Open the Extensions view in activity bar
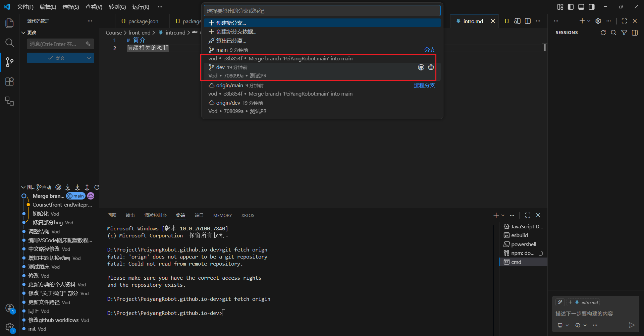644x336 pixels. [x=10, y=81]
